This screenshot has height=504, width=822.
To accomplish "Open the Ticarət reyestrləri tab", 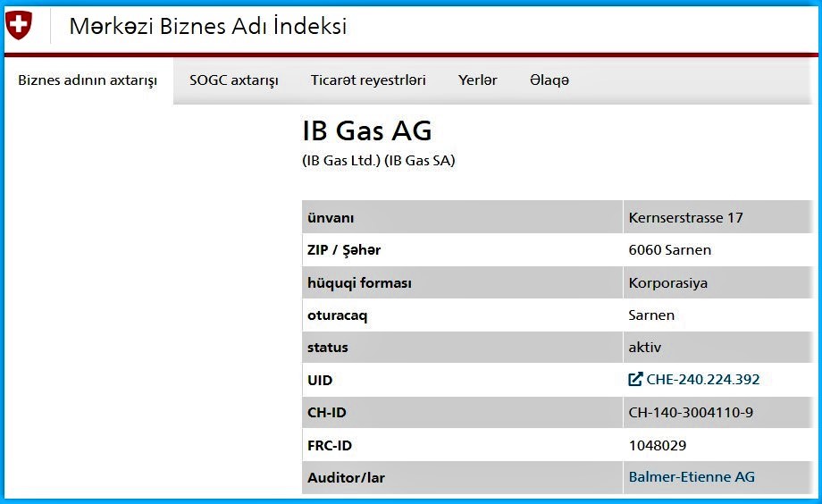I will pyautogui.click(x=368, y=80).
